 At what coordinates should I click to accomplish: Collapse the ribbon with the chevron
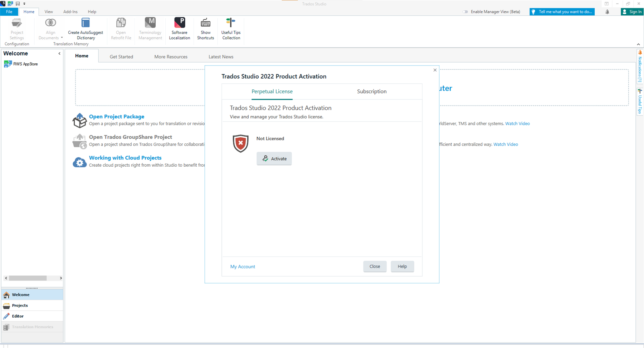click(x=638, y=44)
